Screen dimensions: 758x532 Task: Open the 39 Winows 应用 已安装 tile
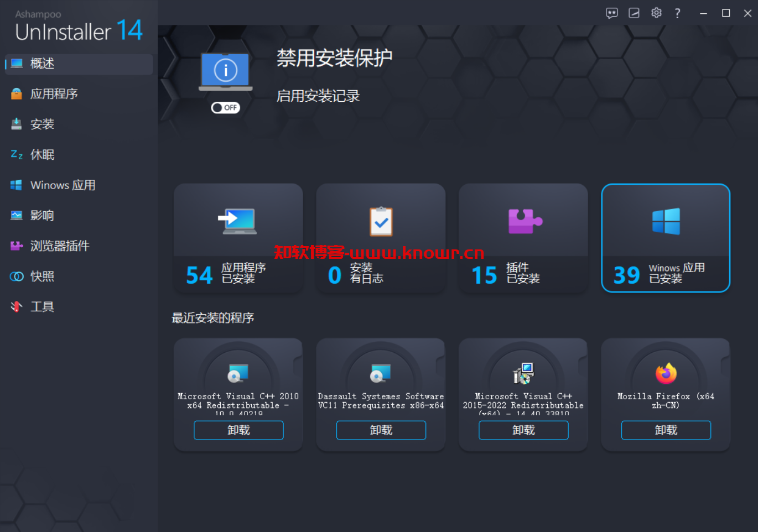(666, 238)
